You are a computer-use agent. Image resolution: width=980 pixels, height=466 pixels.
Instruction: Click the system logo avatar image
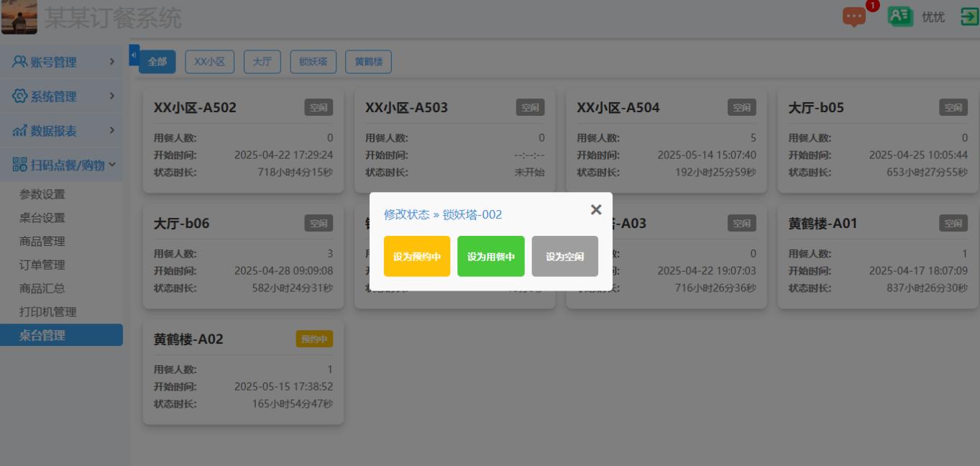tap(19, 17)
